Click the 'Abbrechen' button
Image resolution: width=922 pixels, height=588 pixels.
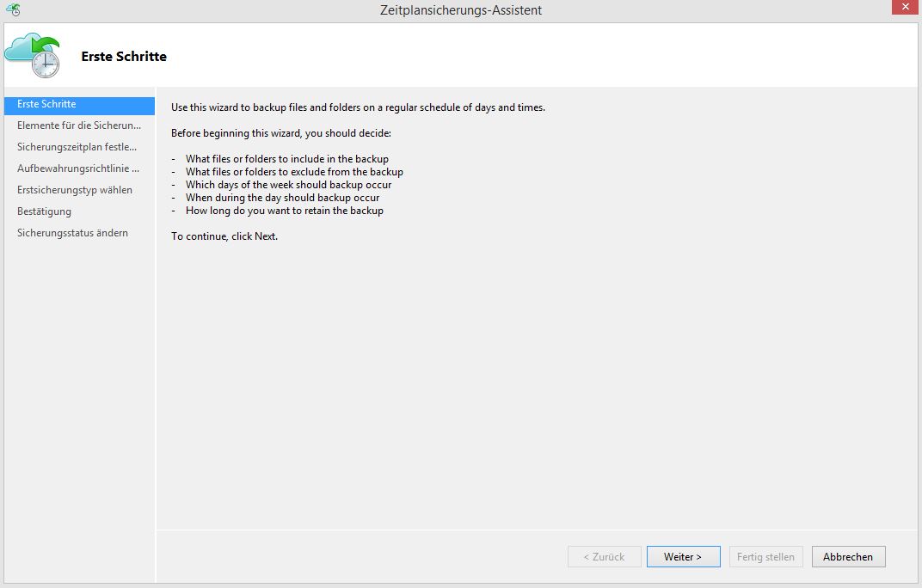point(847,557)
